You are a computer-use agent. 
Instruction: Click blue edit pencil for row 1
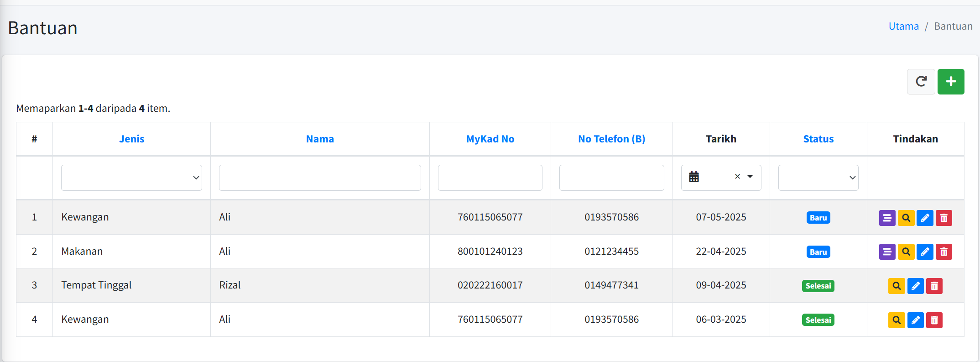pyautogui.click(x=925, y=218)
